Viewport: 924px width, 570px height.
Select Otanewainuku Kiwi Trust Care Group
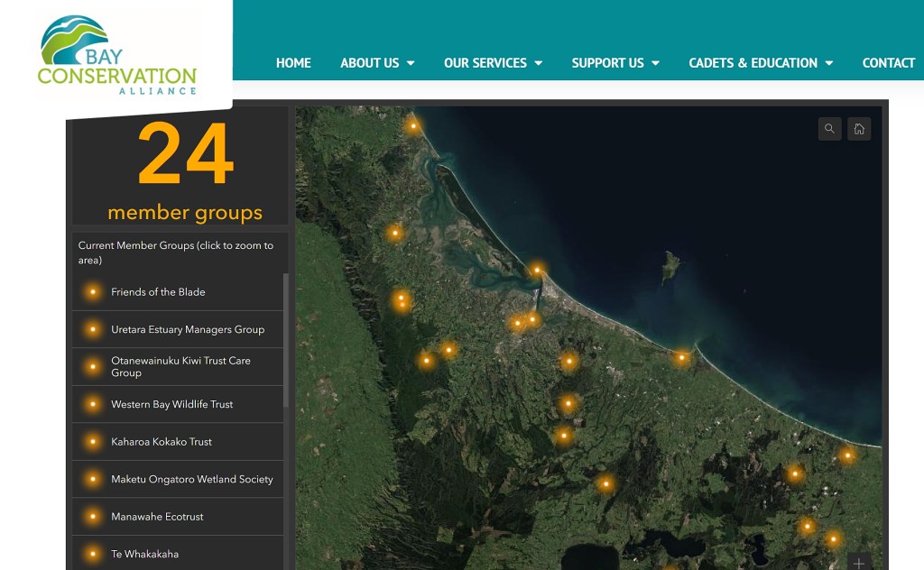click(180, 367)
